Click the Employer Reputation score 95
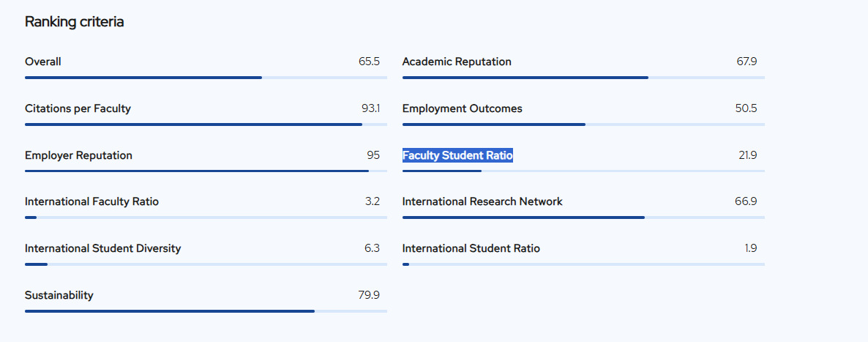The height and width of the screenshot is (342, 868). click(373, 155)
